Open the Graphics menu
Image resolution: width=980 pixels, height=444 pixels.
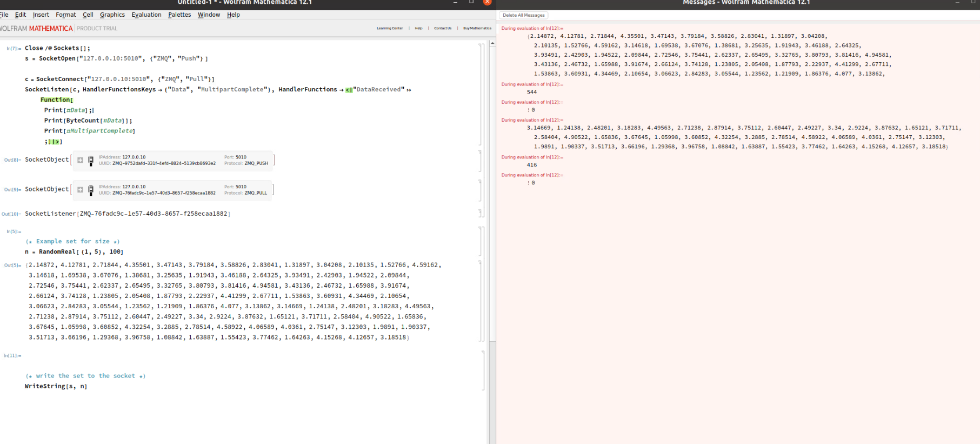112,15
